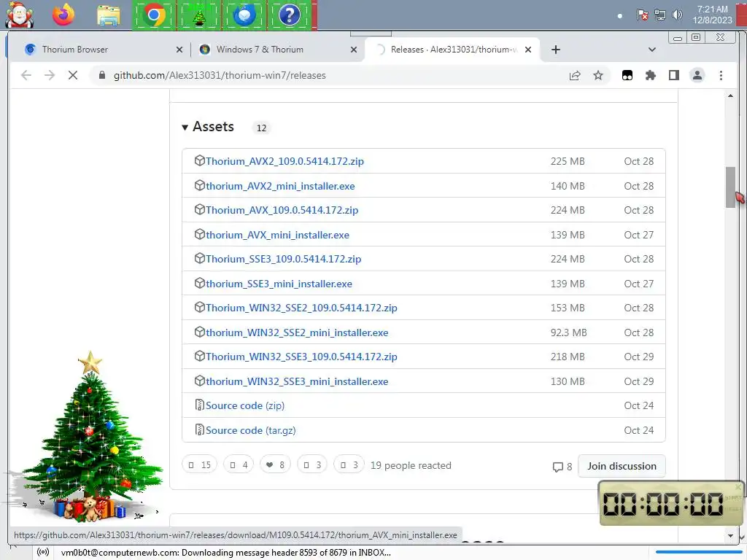Click the black extension icon beside the star
This screenshot has width=747, height=560.
coord(627,75)
